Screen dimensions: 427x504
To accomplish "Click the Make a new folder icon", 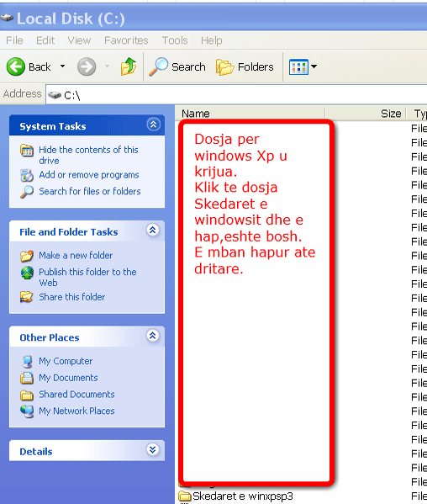I will pyautogui.click(x=27, y=256).
